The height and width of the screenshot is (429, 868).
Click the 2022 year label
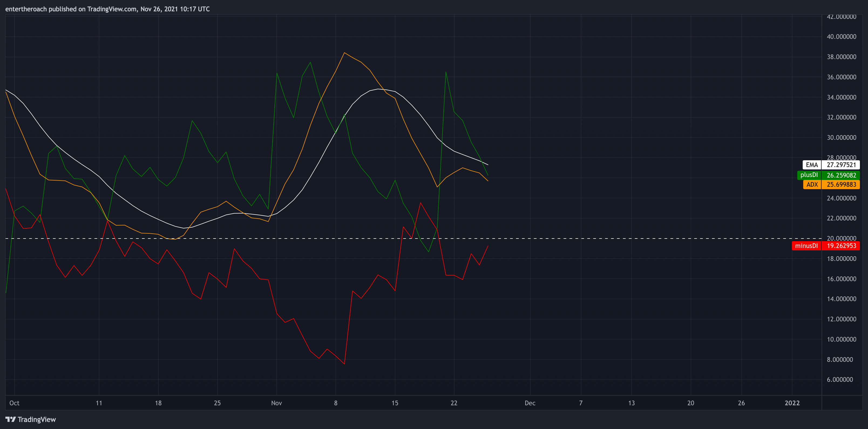(792, 403)
